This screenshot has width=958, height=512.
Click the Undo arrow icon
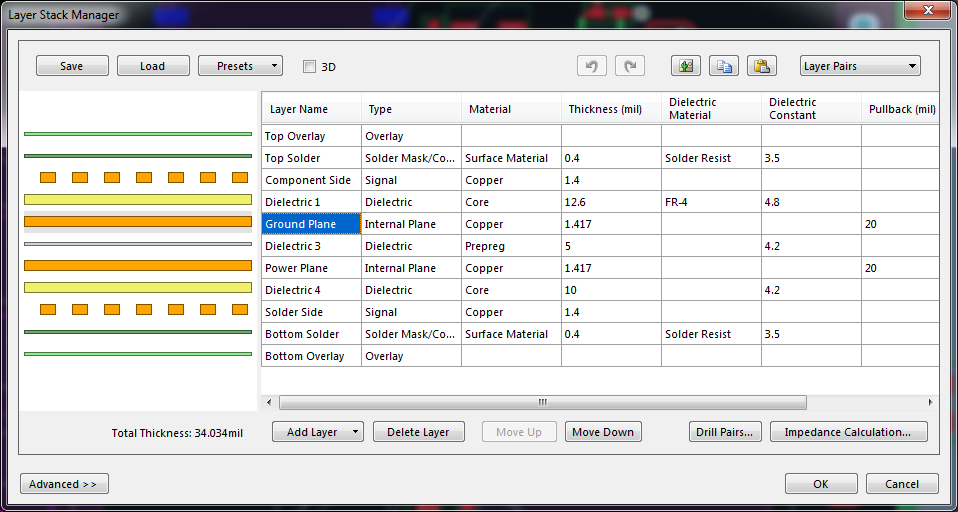point(591,66)
